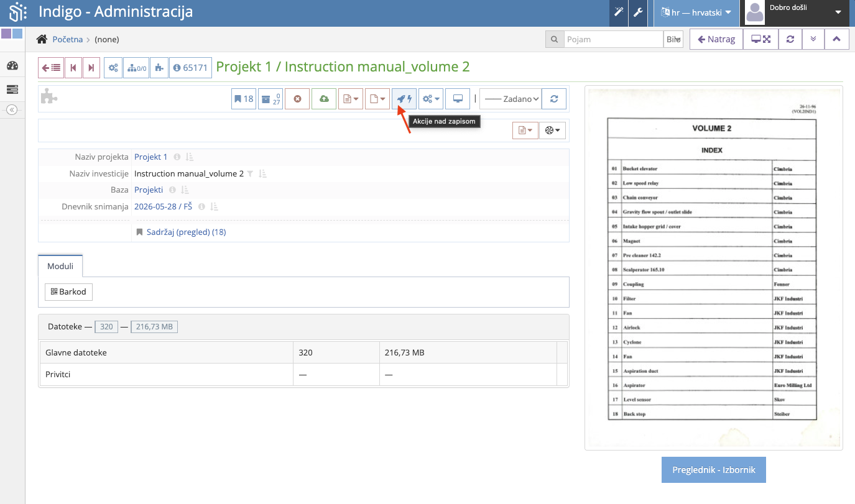Viewport: 855px width, 504px height.
Task: Click the double chevron down icon
Action: point(813,39)
